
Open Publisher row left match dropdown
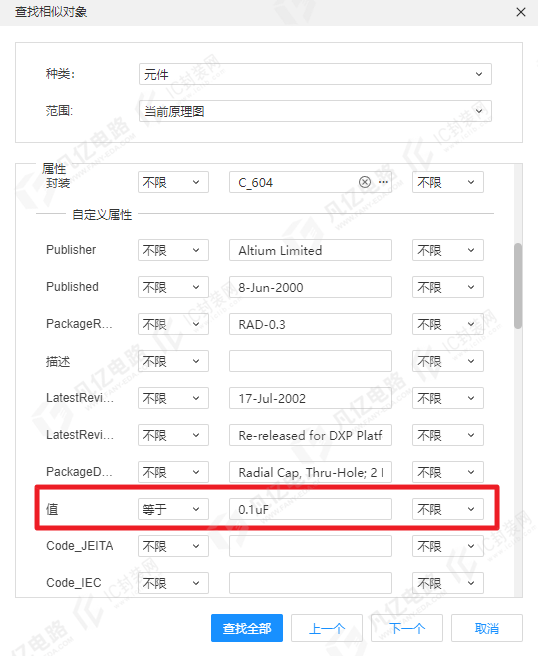pyautogui.click(x=173, y=250)
